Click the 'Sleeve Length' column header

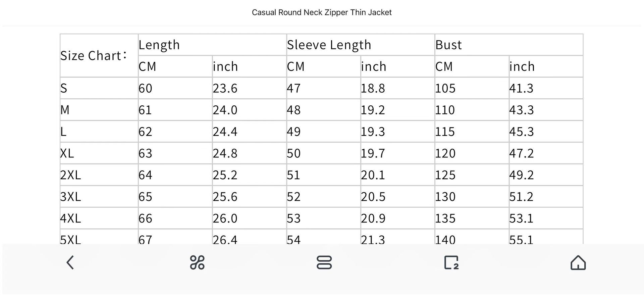329,45
